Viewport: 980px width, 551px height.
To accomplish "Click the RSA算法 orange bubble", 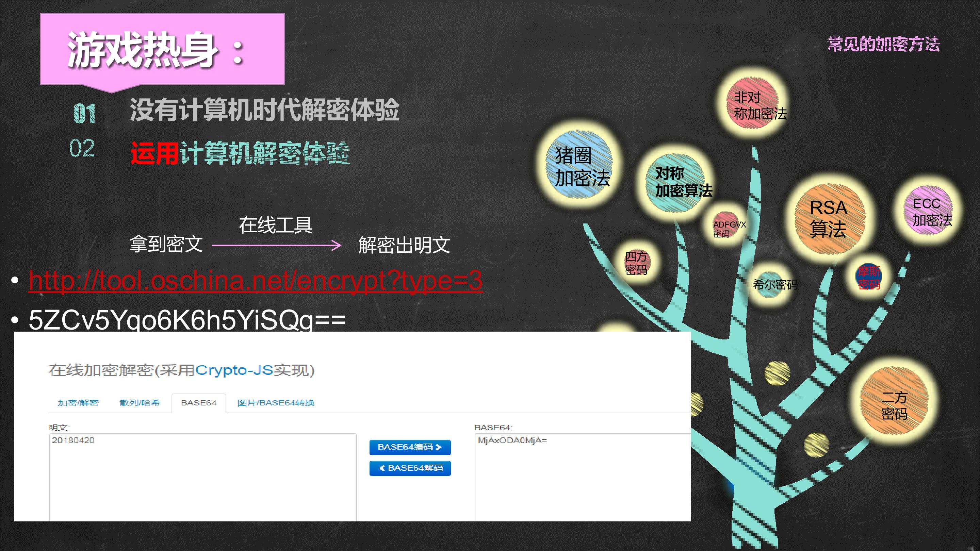I will (829, 219).
